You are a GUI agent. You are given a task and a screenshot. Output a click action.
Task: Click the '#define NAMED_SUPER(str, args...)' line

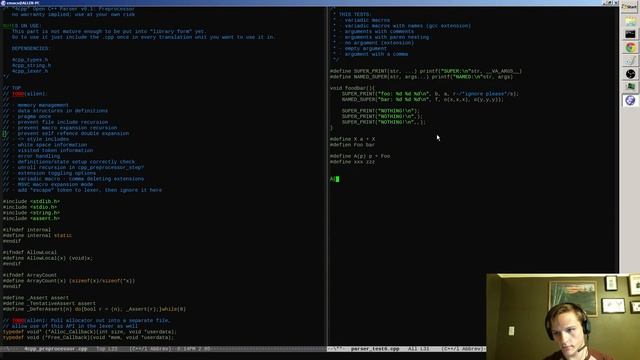pos(422,77)
